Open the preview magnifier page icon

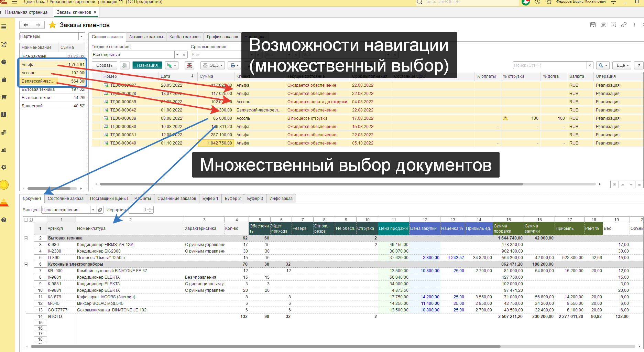613,25
